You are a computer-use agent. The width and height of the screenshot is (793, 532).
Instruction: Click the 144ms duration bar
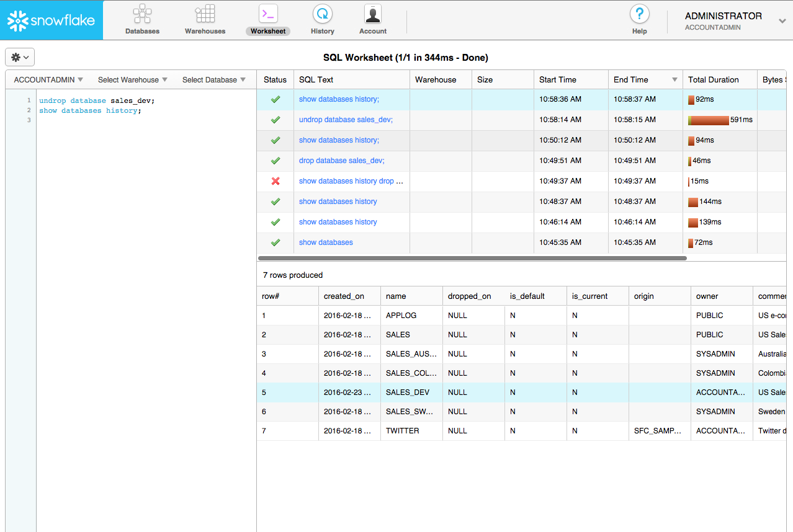(693, 202)
